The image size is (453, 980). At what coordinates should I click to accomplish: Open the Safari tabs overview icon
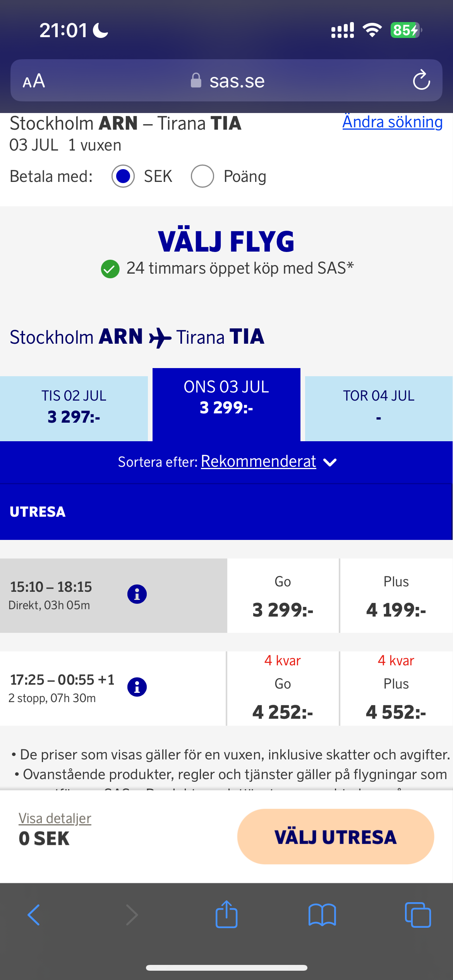click(417, 915)
